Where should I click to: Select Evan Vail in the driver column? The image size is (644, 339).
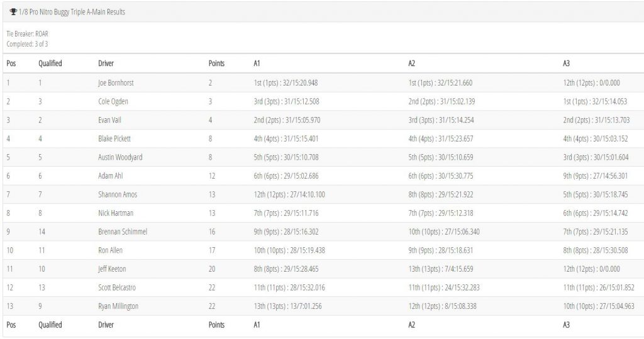tap(109, 120)
